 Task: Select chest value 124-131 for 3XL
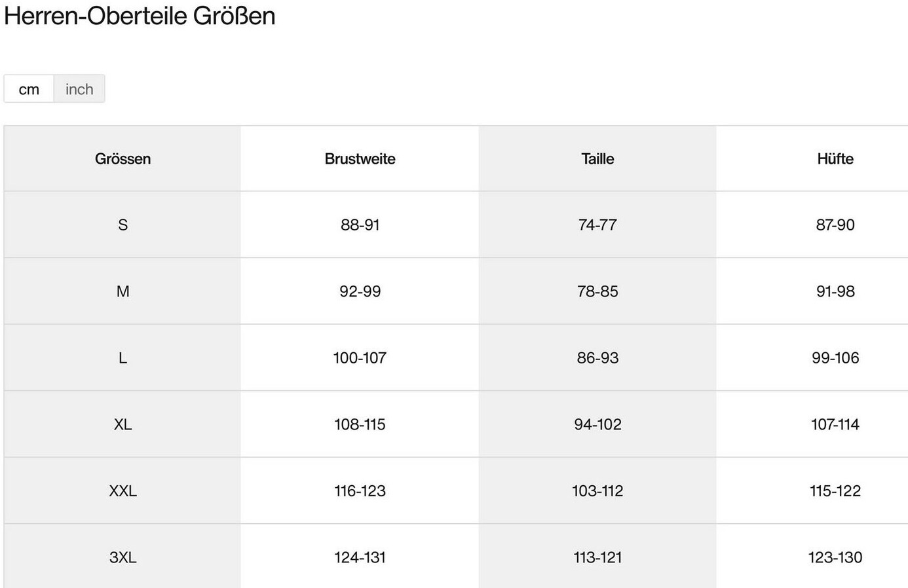(360, 557)
